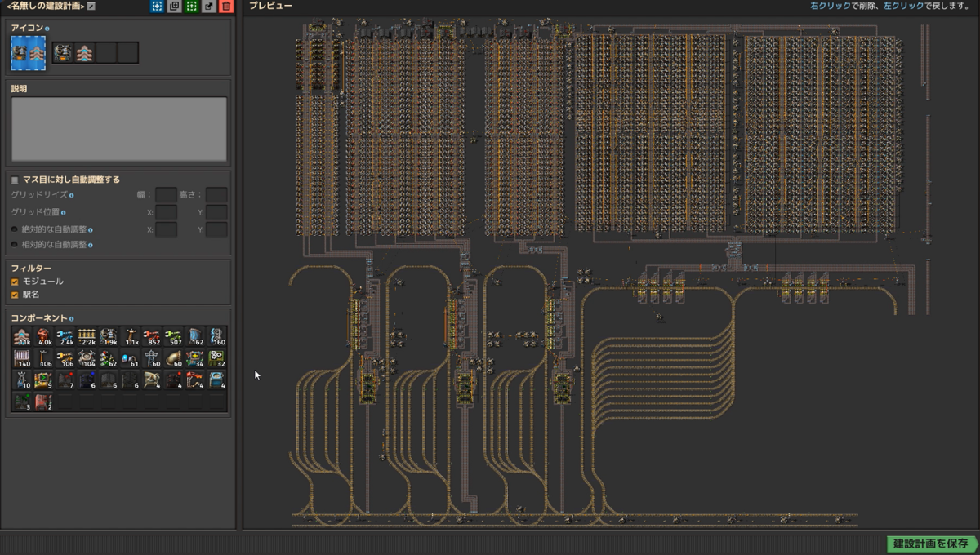Click the component showing count 10
The width and height of the screenshot is (980, 555).
pyautogui.click(x=22, y=380)
